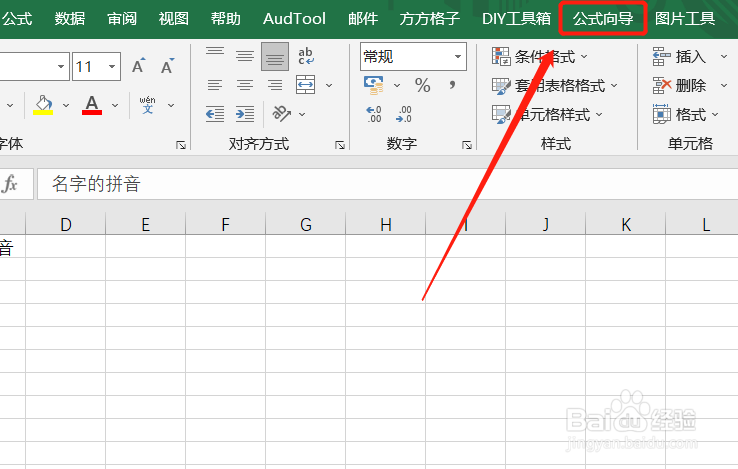
Task: Open the AudTool tab
Action: point(294,19)
